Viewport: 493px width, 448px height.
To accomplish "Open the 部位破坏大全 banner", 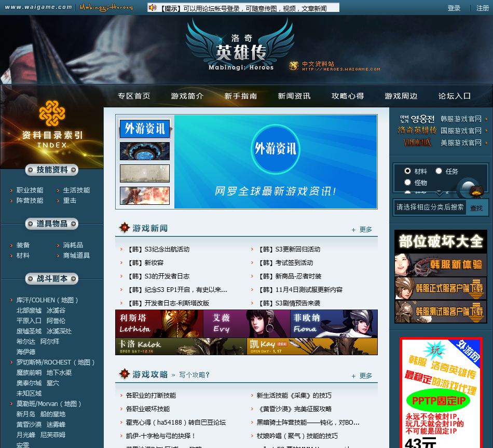I will (x=441, y=241).
